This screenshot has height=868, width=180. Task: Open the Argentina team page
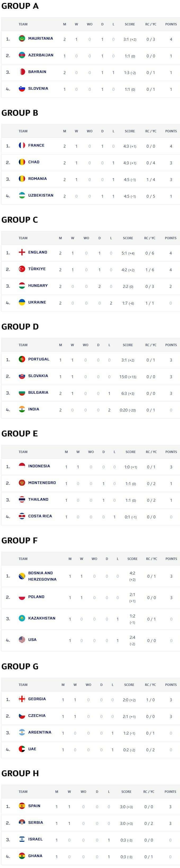[x=40, y=733]
